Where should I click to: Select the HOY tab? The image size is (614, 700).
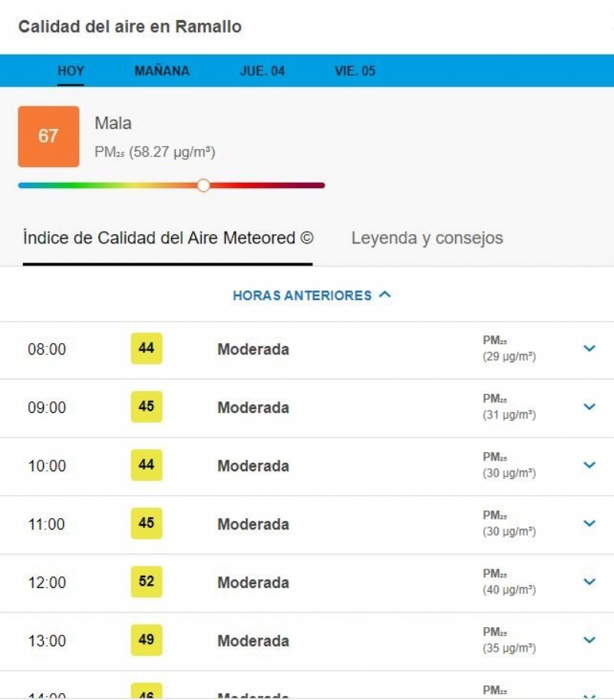(x=71, y=71)
